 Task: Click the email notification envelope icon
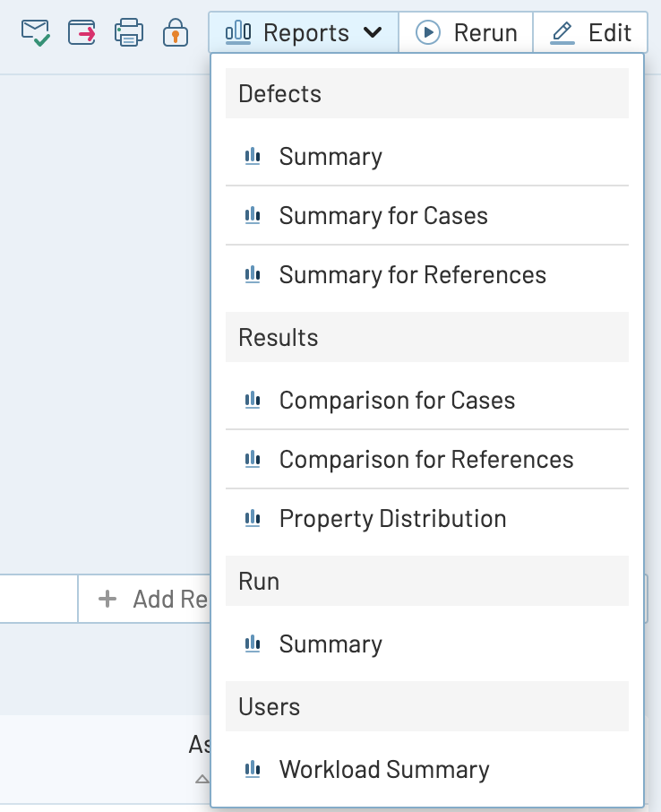pyautogui.click(x=35, y=33)
